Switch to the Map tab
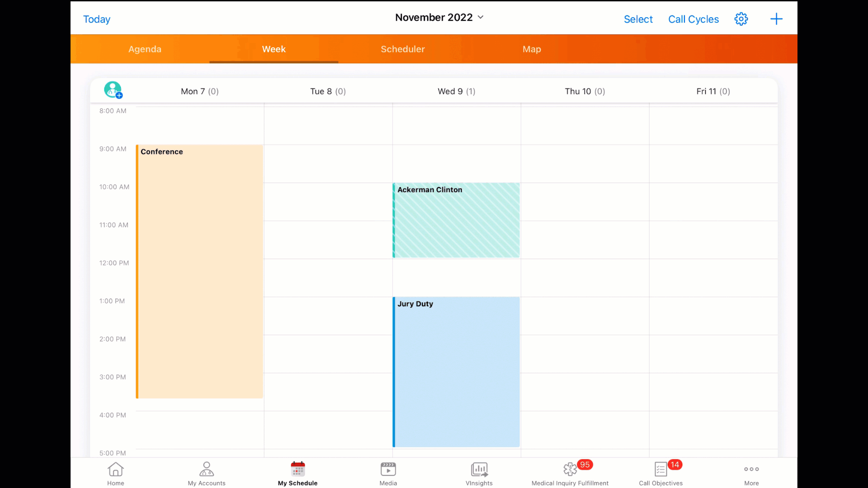The width and height of the screenshot is (868, 488). [x=532, y=49]
